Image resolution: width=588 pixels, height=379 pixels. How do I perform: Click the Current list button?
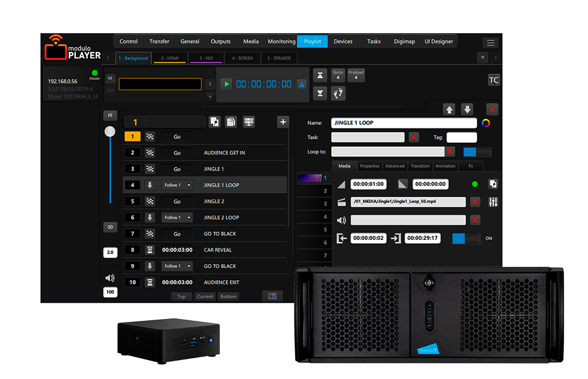coord(204,297)
